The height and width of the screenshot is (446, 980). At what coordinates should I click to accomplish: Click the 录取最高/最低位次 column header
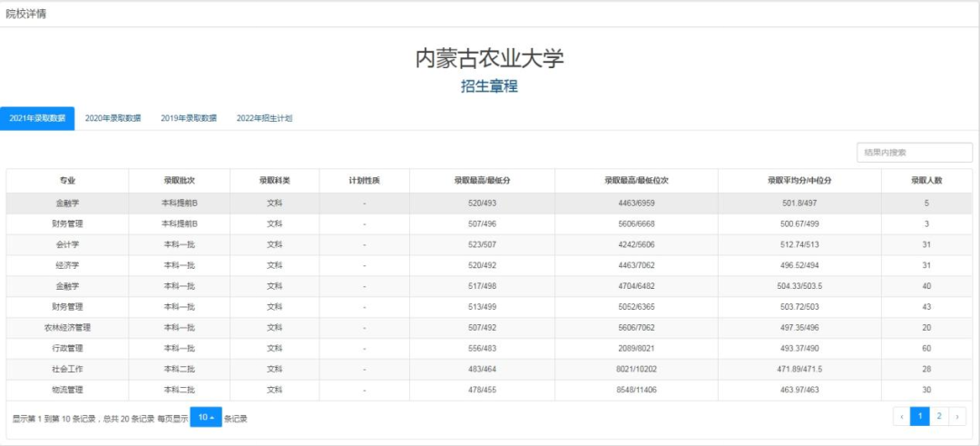[636, 181]
